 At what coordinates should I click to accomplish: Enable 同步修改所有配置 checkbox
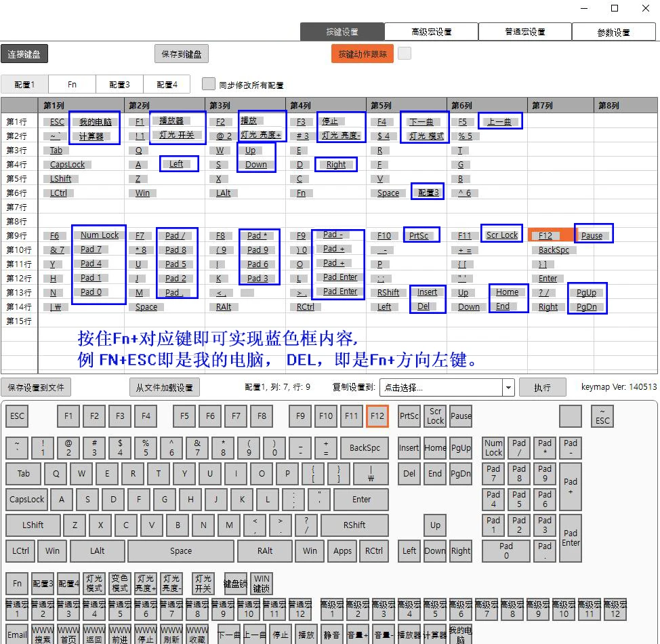pos(209,84)
